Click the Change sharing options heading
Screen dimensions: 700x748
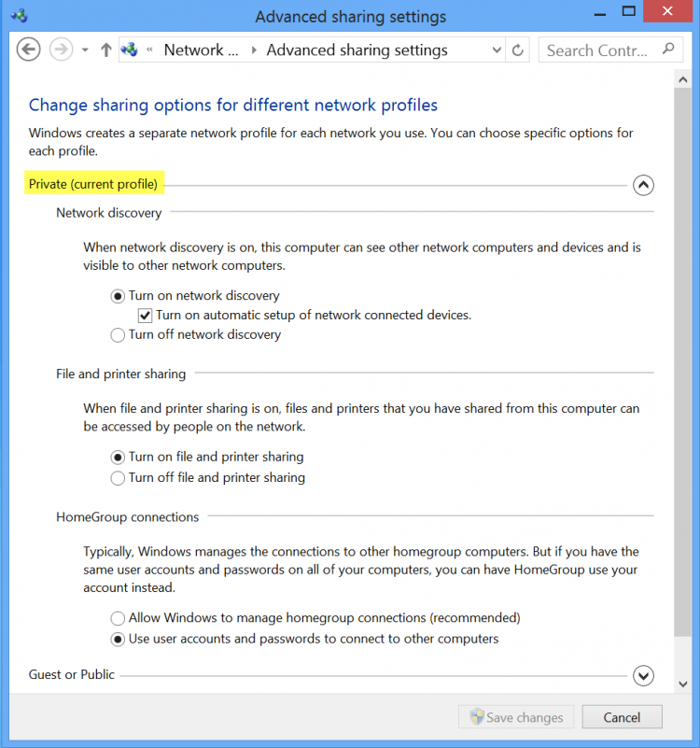pos(233,105)
